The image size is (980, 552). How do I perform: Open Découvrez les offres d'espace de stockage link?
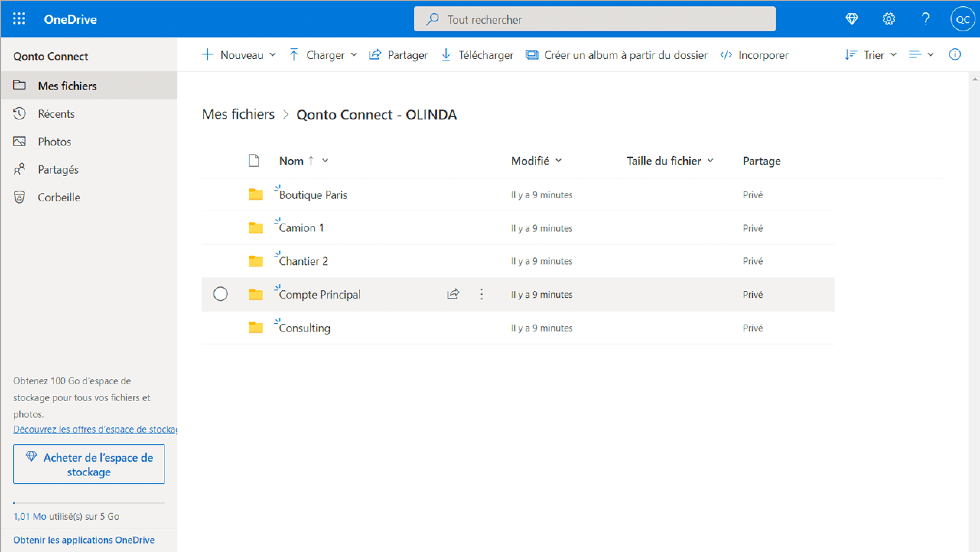point(94,429)
